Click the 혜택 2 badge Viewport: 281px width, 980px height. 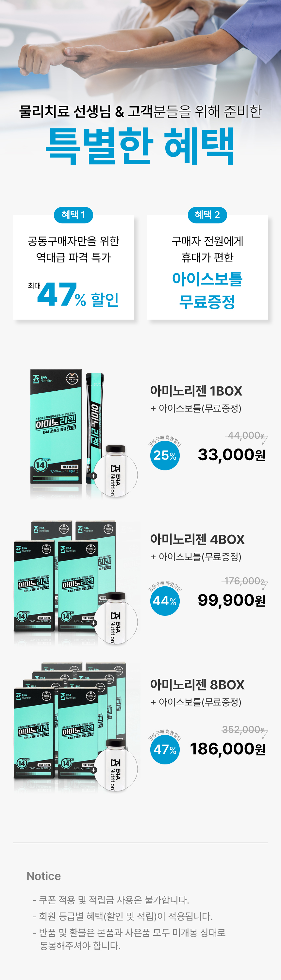point(207,215)
